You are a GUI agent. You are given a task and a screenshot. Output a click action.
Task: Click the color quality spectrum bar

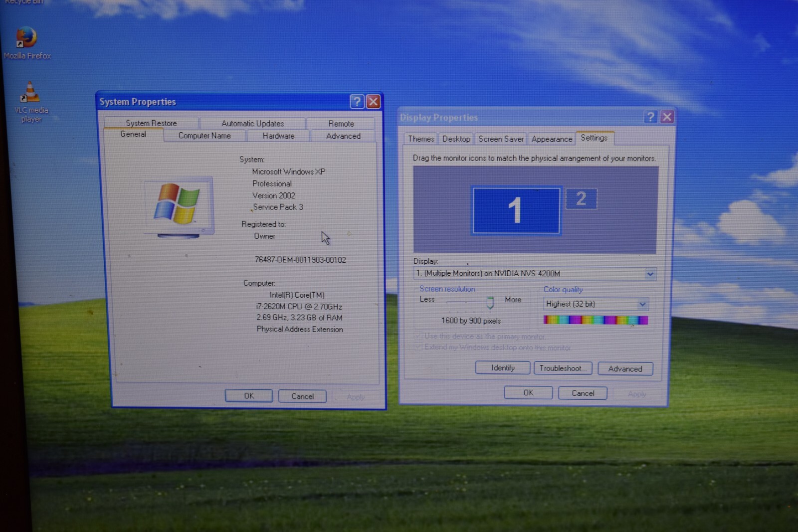click(596, 320)
